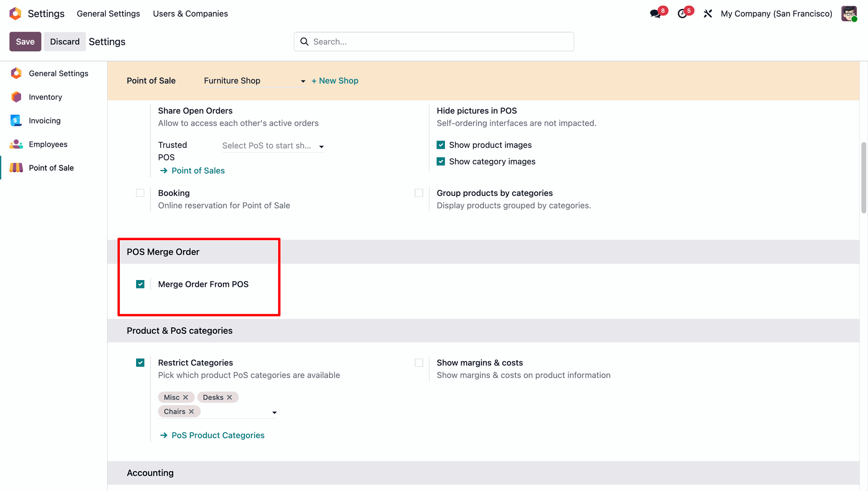The height and width of the screenshot is (491, 868).
Task: Select Invoicing in the sidebar
Action: (44, 121)
